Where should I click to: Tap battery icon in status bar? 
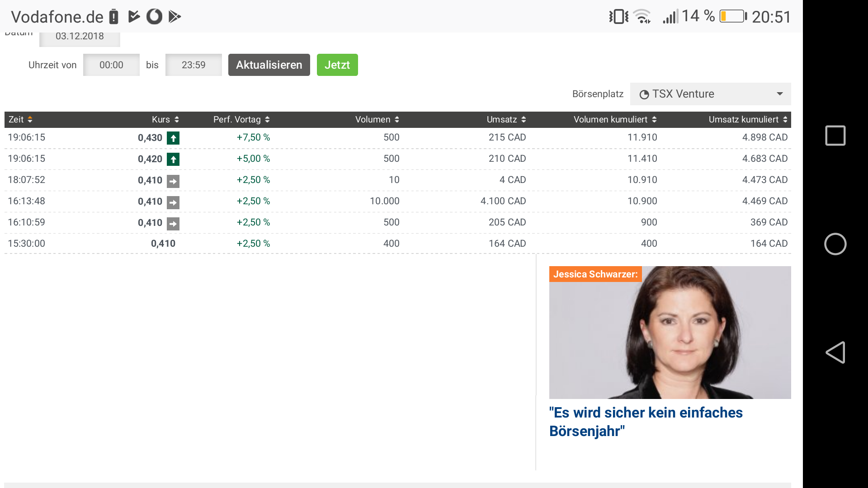[733, 16]
